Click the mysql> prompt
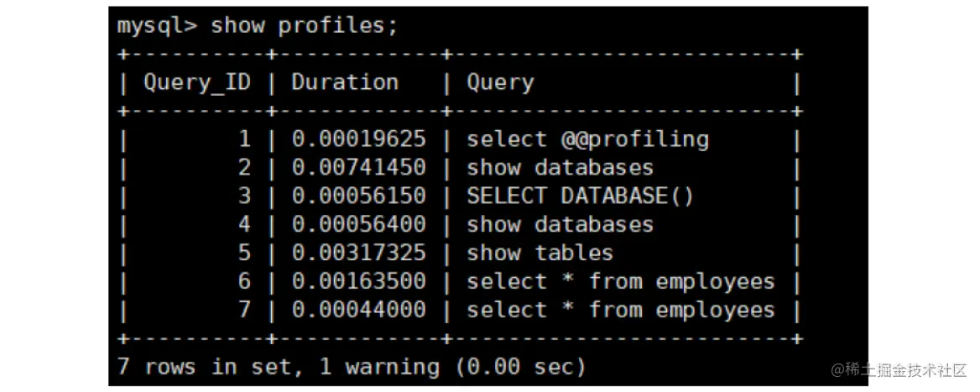The image size is (980, 392). (157, 27)
